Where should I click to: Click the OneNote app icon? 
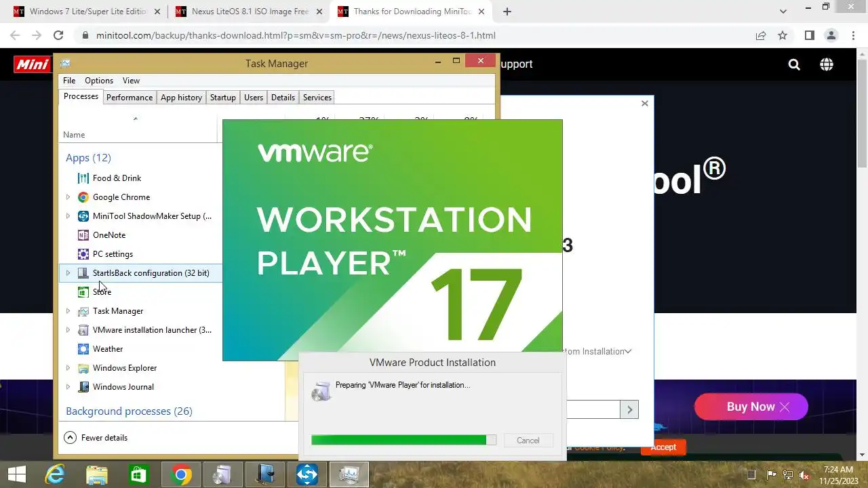[x=83, y=235]
